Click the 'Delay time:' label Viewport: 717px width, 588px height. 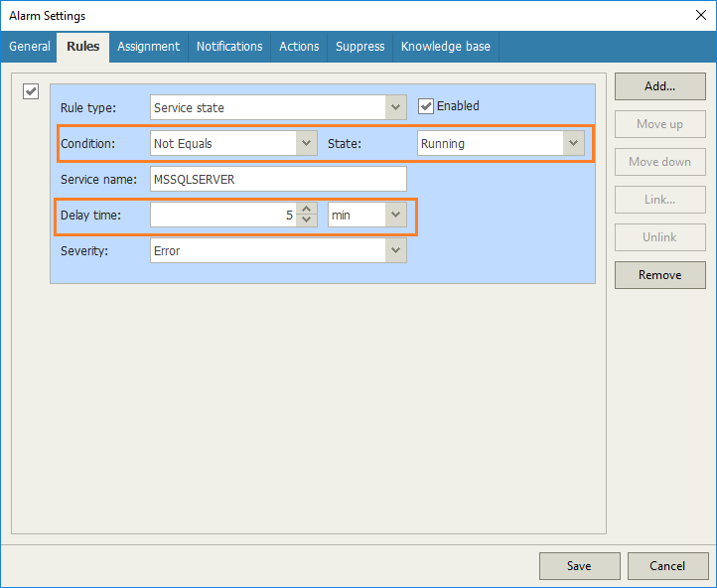[x=91, y=215]
